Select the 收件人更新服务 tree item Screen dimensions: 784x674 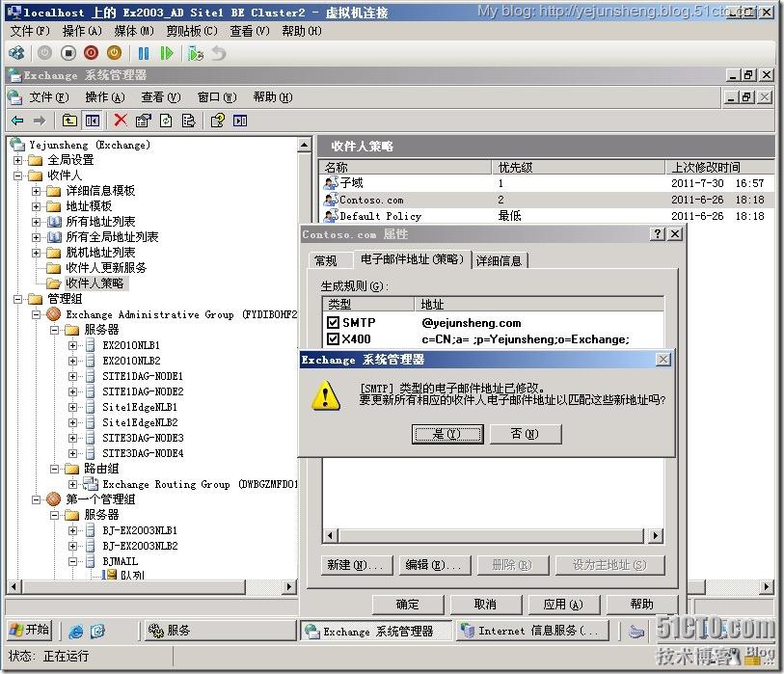[106, 268]
